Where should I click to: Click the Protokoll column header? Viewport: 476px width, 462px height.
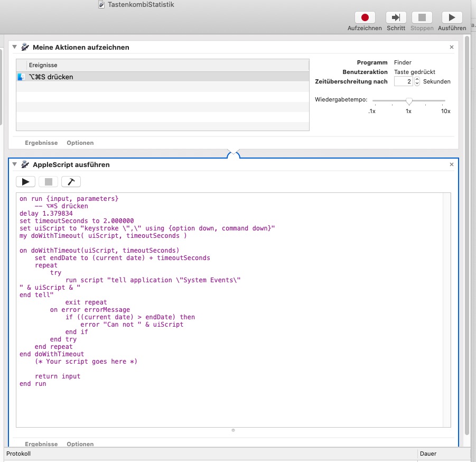(x=211, y=454)
